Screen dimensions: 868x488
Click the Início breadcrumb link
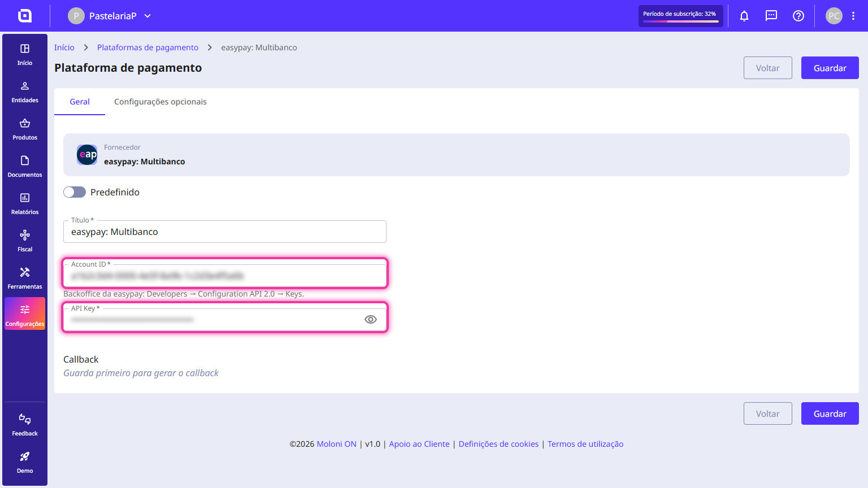click(64, 47)
